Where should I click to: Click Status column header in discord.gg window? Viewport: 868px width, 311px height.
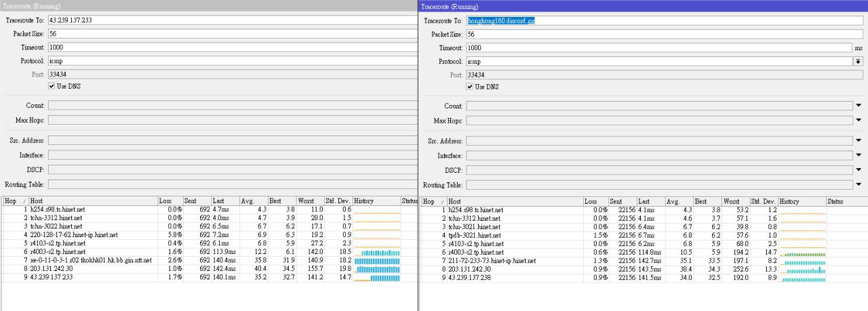(x=846, y=202)
